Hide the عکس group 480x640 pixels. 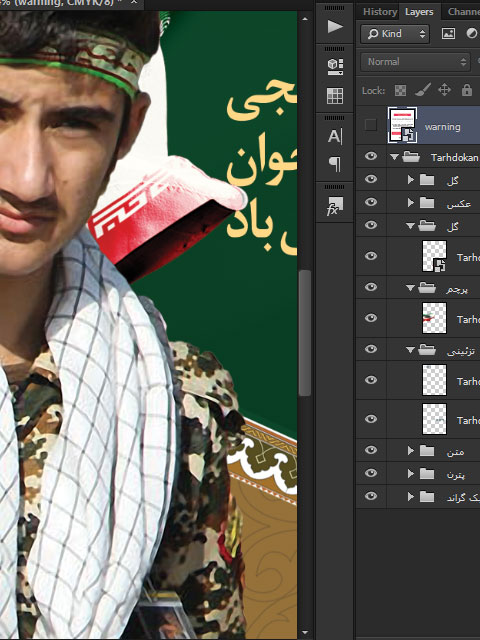[371, 202]
